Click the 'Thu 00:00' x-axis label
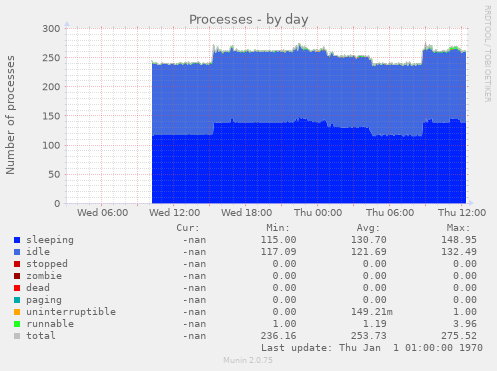This screenshot has height=371, width=497. pos(318,213)
